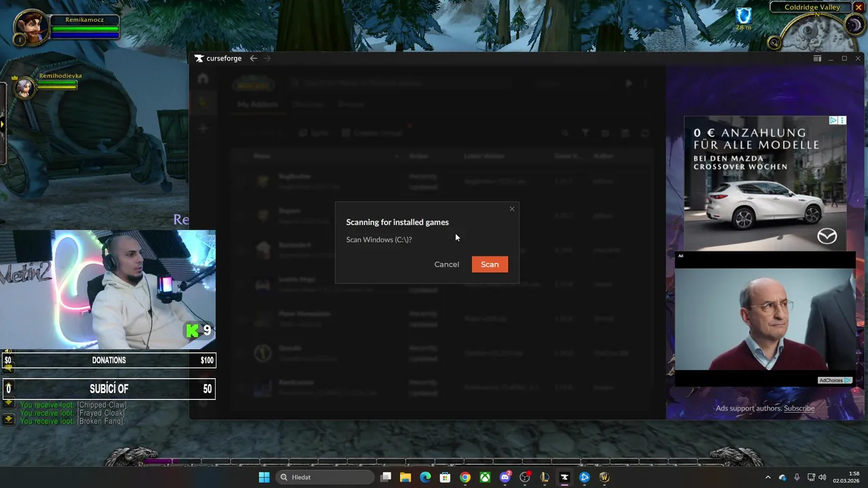Open volume control in system tray
Image resolution: width=868 pixels, height=488 pixels.
(823, 477)
